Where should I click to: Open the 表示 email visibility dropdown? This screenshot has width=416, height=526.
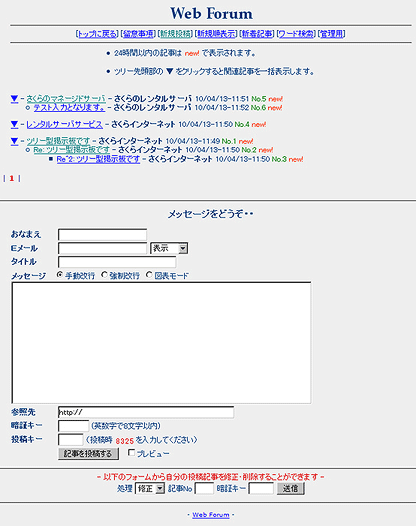(x=169, y=248)
